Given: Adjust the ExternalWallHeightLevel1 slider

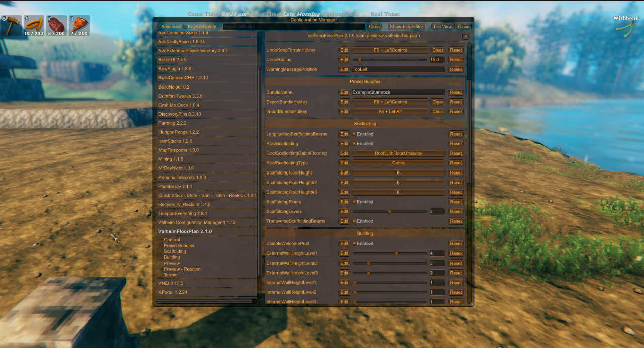Looking at the screenshot, I should click(389, 253).
